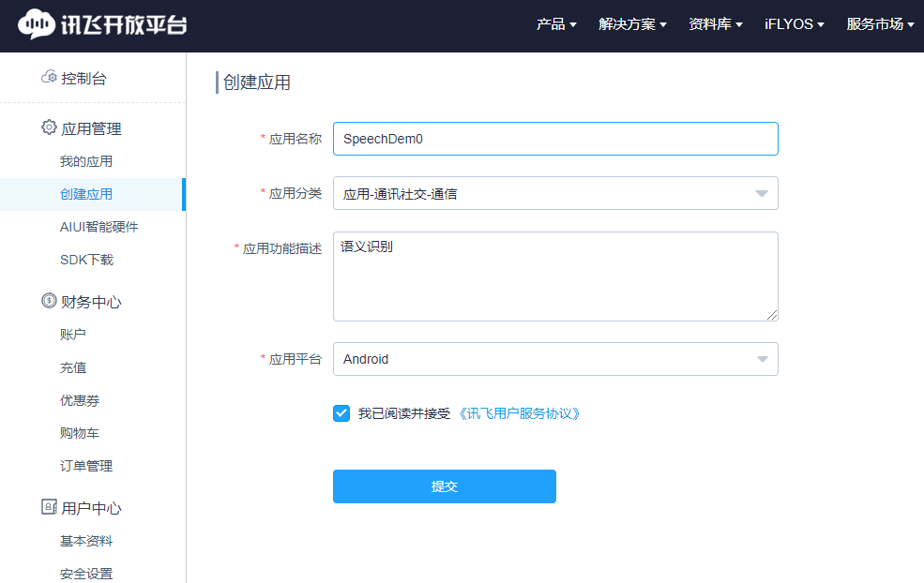
Task: Expand the iFLYOS navigation menu
Action: (795, 24)
